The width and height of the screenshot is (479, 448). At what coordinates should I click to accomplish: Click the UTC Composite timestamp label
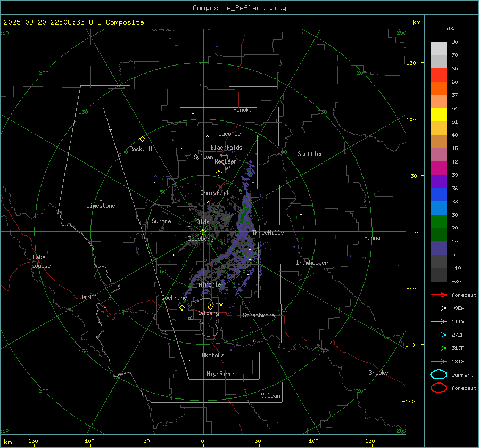(x=73, y=22)
